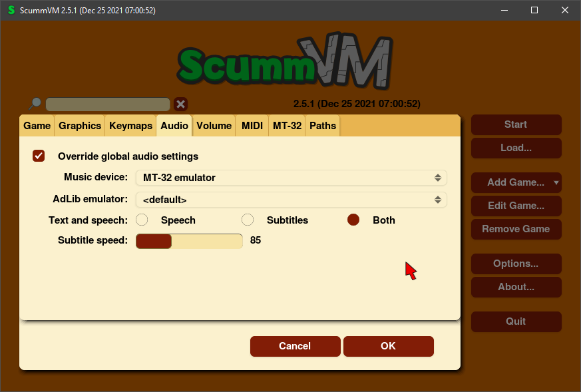
Task: Uncheck Override global audio settings
Action: click(39, 156)
